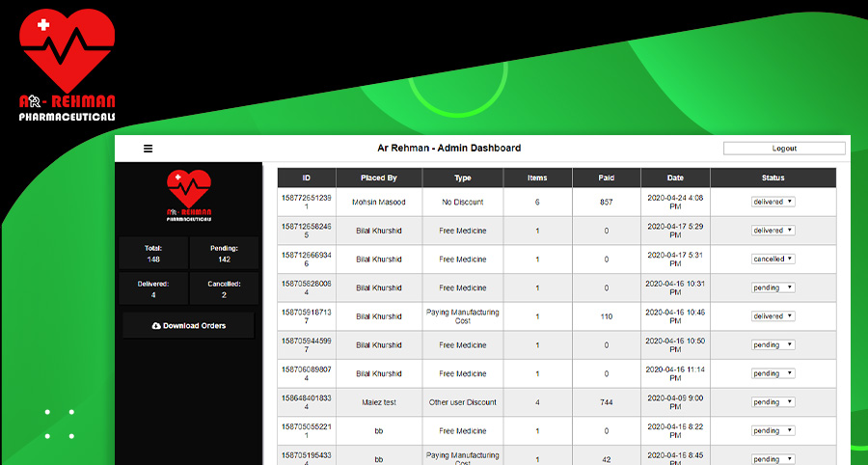Open status dropdown for Maiez test order
Image resolution: width=868 pixels, height=465 pixels.
773,402
